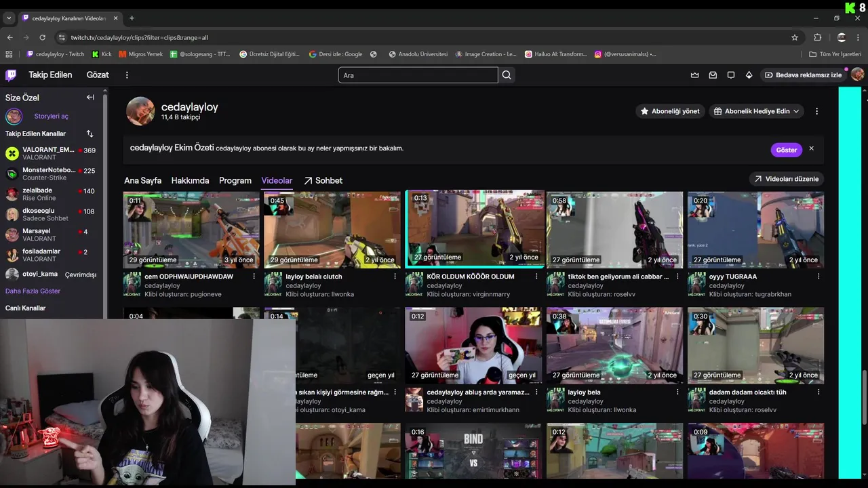This screenshot has height=488, width=868.
Task: Dismiss the Ekim Özeti banner
Action: pyautogui.click(x=811, y=148)
